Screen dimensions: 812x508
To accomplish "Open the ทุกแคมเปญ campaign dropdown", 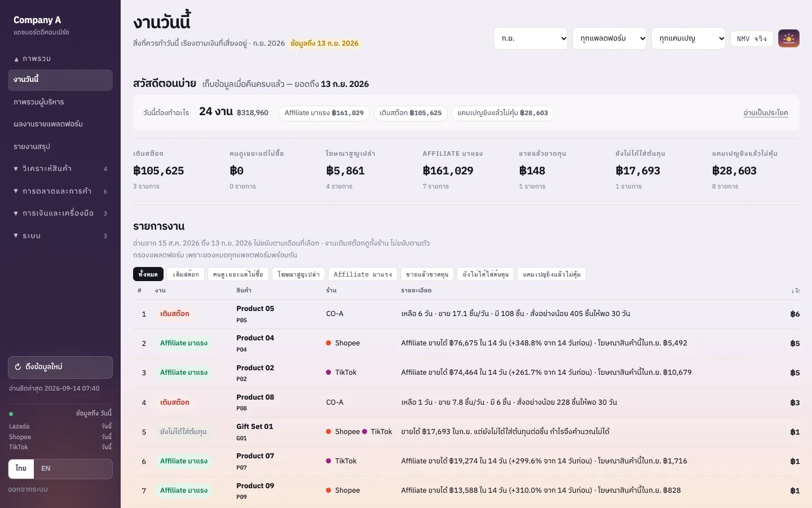I will (689, 38).
